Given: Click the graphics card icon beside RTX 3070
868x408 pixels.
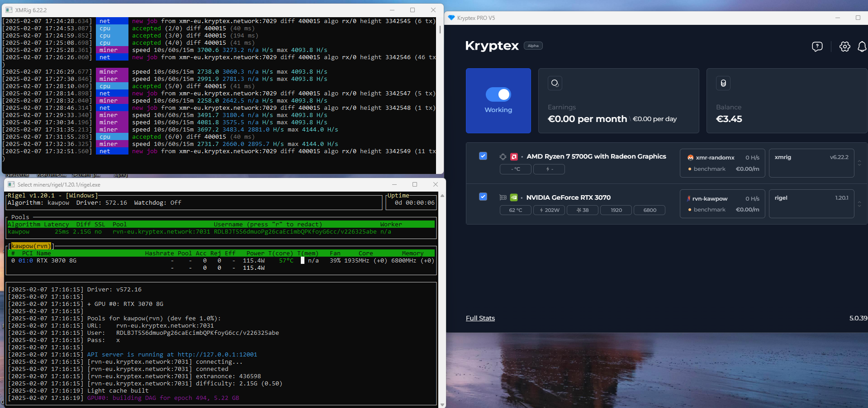Looking at the screenshot, I should coord(503,197).
